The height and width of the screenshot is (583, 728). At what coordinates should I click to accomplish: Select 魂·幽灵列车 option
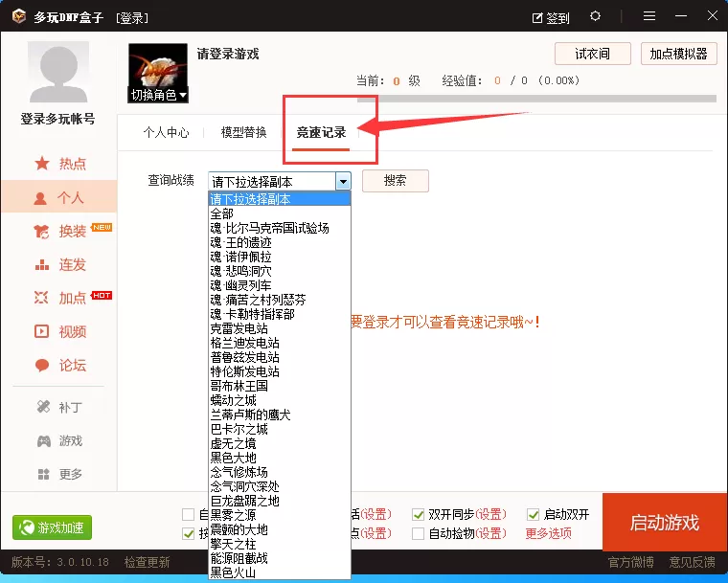coord(280,285)
